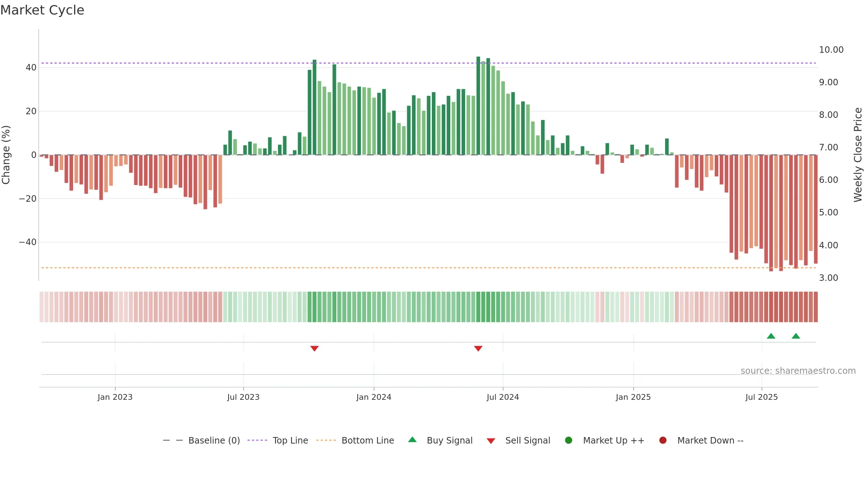
Task: Click the red Market Down circle icon
Action: coord(663,440)
